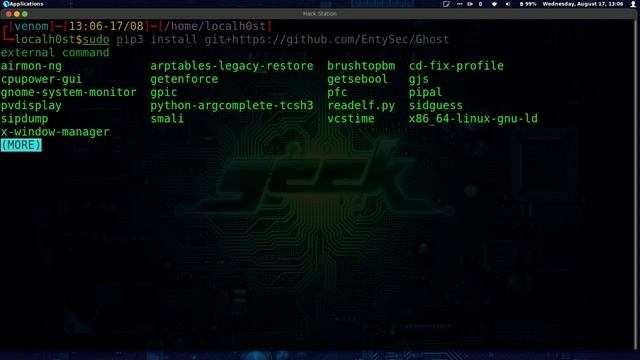
Task: Select the 'sipdump' completion
Action: click(x=24, y=119)
